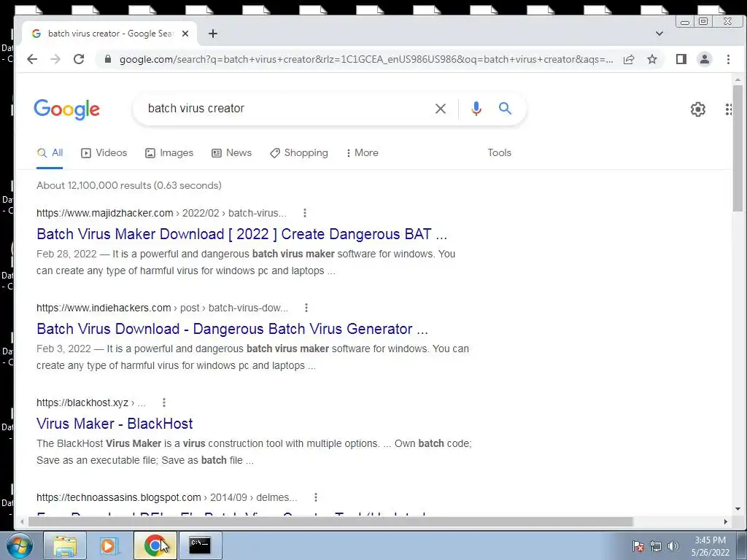The image size is (747, 560).
Task: Click the vertical scrollbar thumb
Action: [738, 147]
